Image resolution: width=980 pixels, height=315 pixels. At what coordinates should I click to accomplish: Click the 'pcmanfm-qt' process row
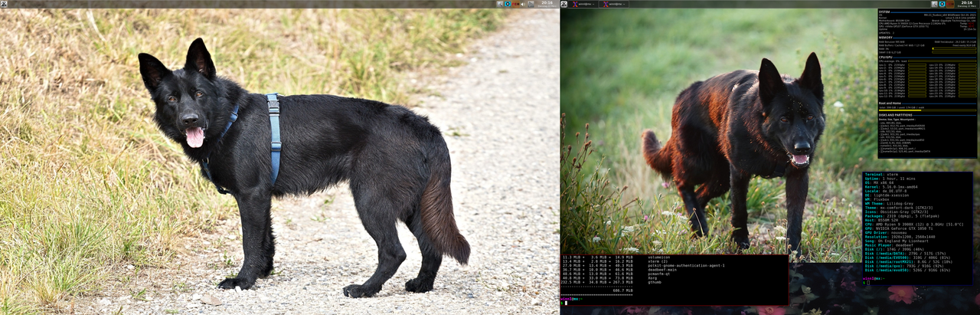pyautogui.click(x=616, y=274)
